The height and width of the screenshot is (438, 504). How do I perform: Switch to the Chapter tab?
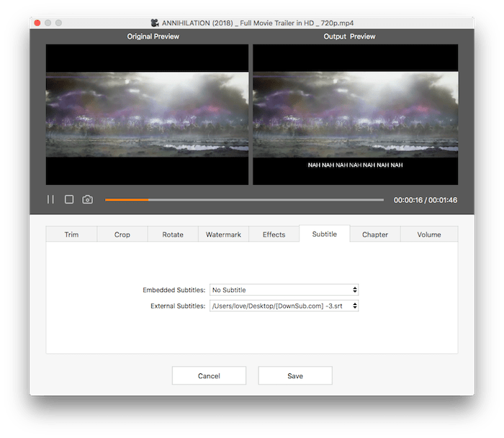375,234
